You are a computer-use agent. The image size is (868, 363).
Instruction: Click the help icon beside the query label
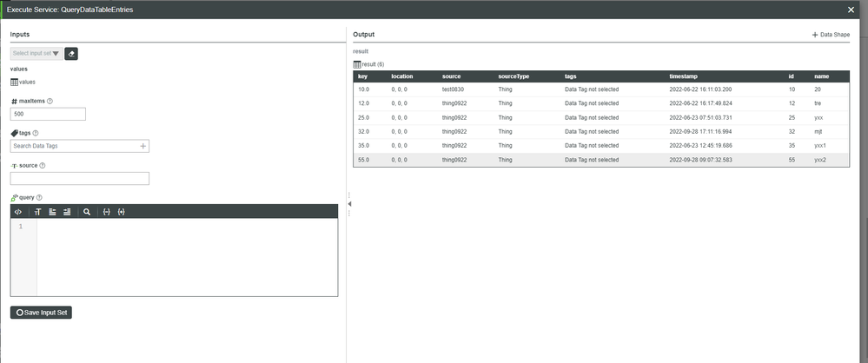tap(37, 197)
